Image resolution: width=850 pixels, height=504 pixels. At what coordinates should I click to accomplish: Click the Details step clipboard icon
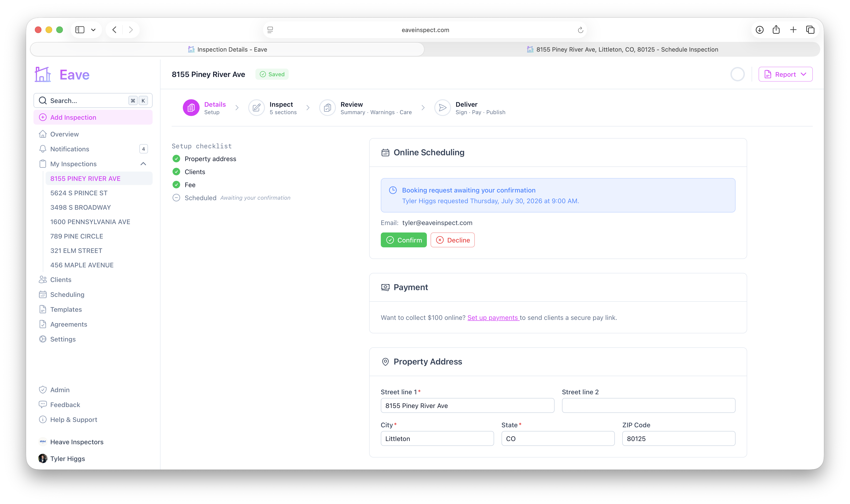pyautogui.click(x=191, y=108)
